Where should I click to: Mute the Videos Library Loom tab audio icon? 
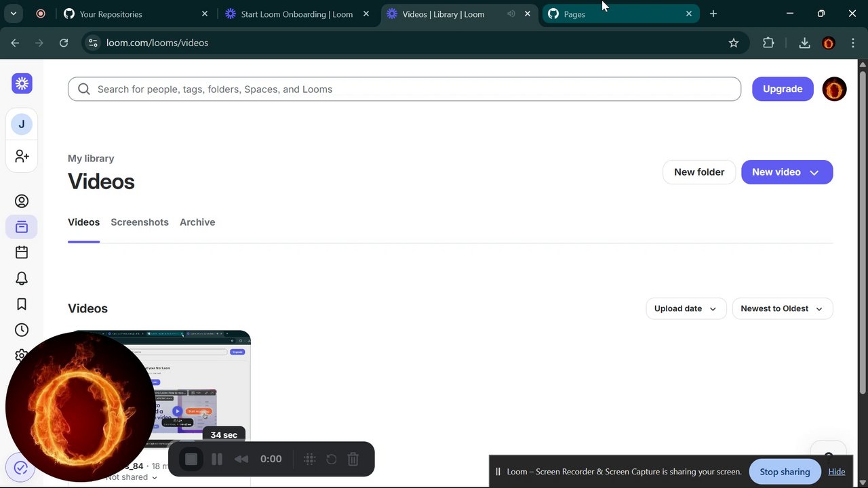(511, 14)
